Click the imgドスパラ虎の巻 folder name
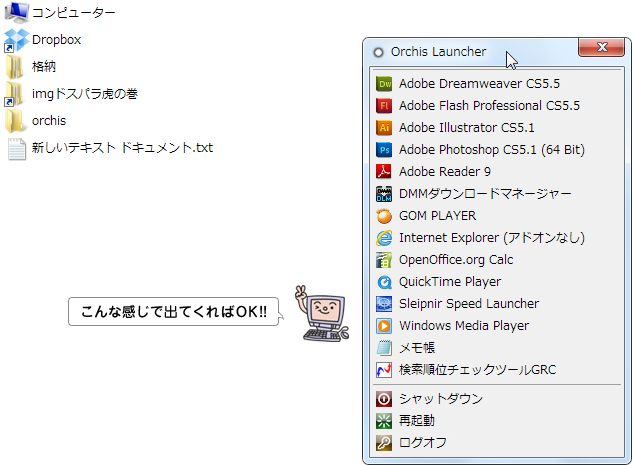The width and height of the screenshot is (632, 465). pos(85,94)
